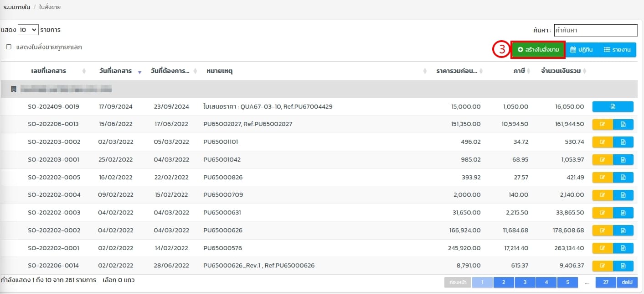Image resolution: width=644 pixels, height=294 pixels.
Task: Go to page 3 in pagination
Action: (525, 283)
